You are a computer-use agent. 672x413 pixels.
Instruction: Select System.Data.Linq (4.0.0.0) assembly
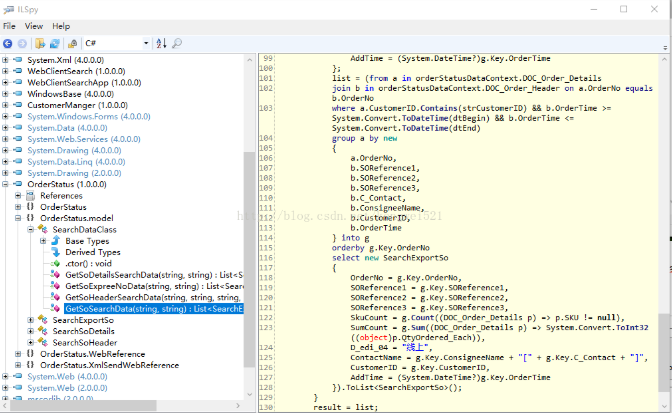pyautogui.click(x=76, y=162)
